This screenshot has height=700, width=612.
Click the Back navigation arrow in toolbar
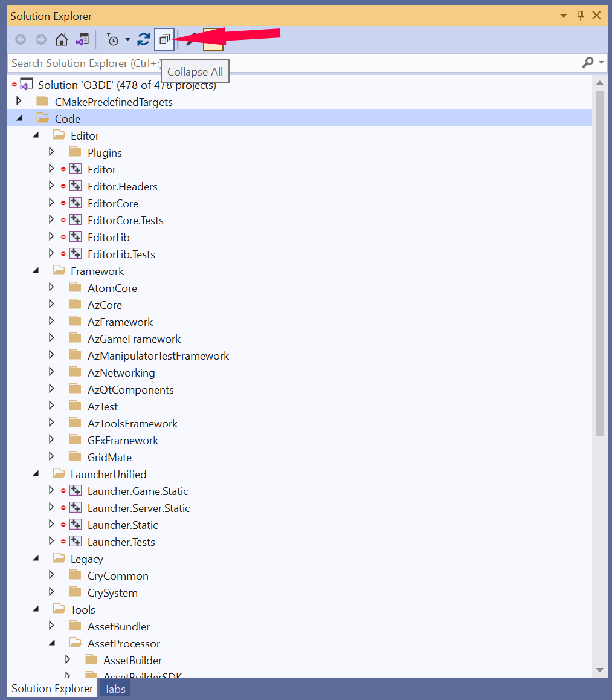[x=21, y=40]
